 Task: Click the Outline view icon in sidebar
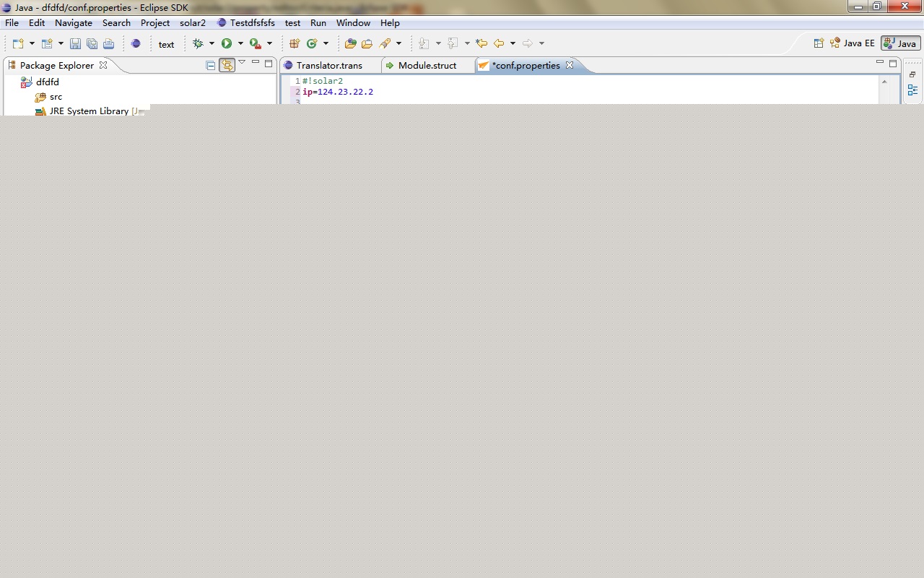[912, 90]
